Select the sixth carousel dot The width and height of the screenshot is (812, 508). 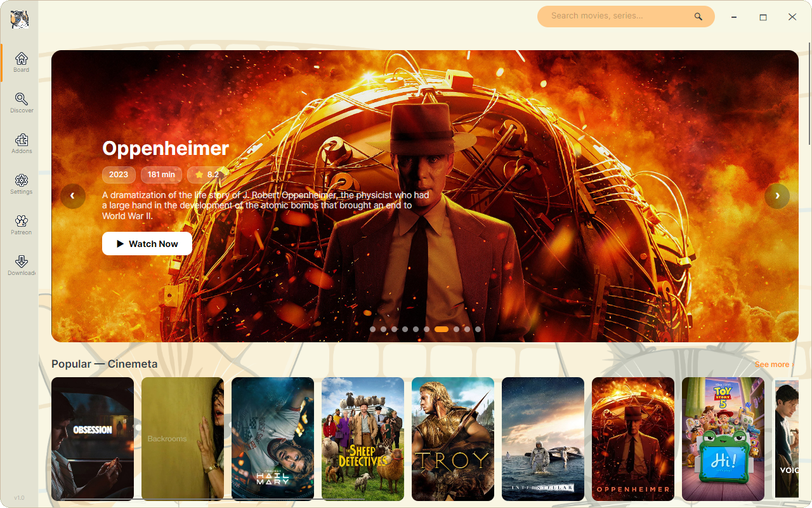click(426, 330)
